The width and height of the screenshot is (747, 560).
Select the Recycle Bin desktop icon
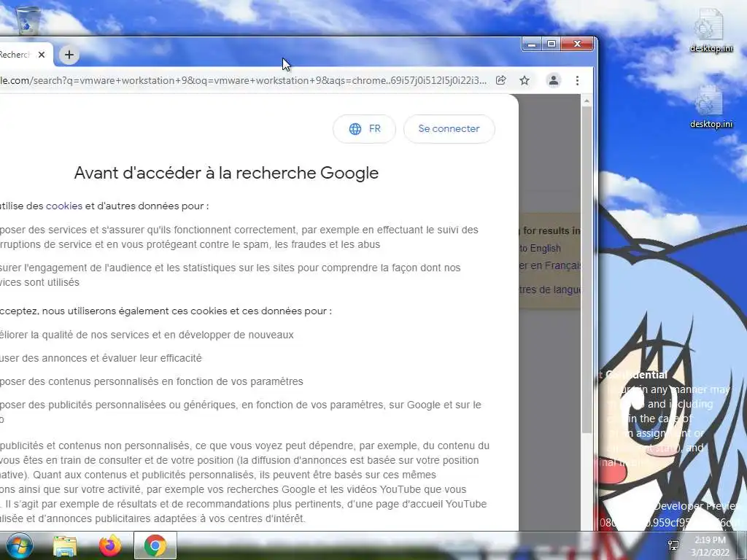point(27,19)
